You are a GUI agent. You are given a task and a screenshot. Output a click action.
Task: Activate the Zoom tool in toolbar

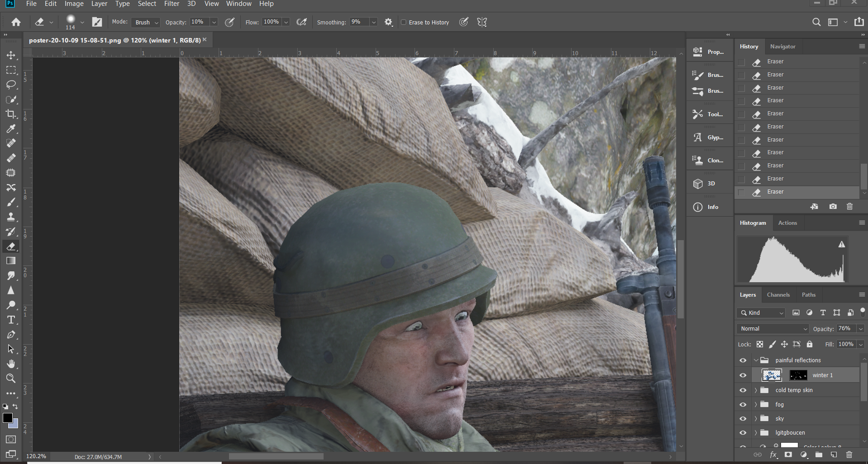(11, 379)
